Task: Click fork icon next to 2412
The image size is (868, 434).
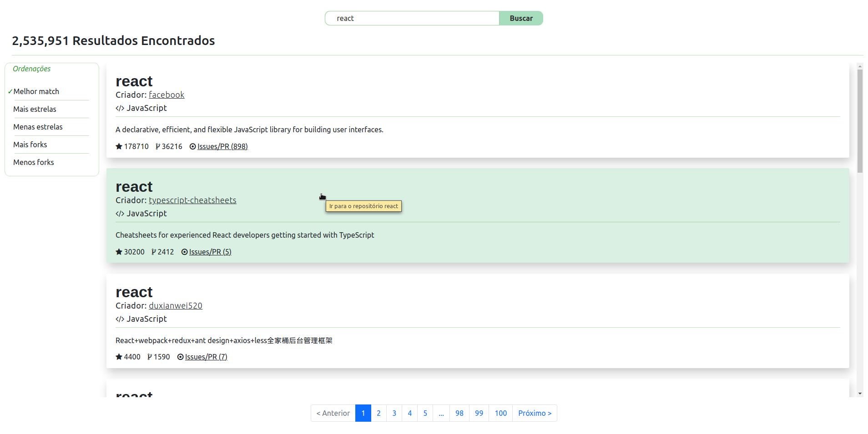Action: (154, 252)
